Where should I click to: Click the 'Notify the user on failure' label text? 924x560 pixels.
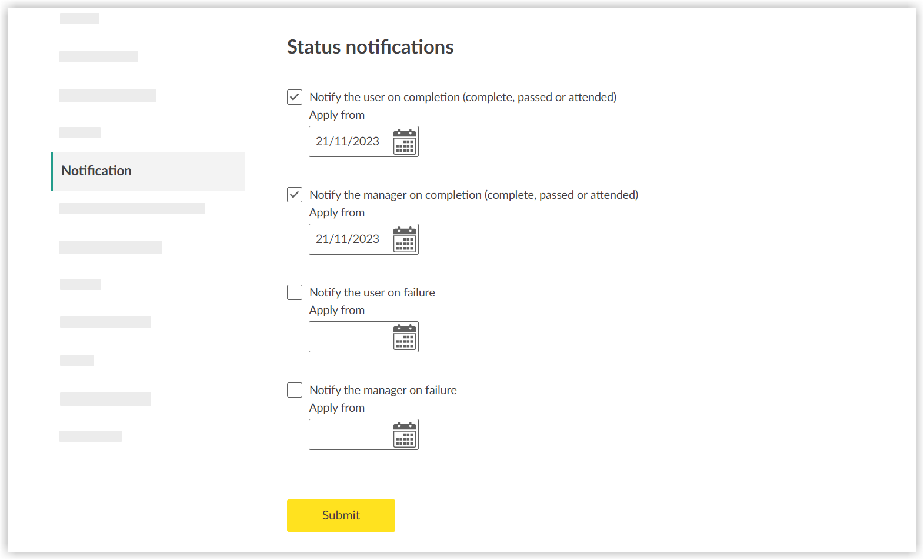coord(372,292)
